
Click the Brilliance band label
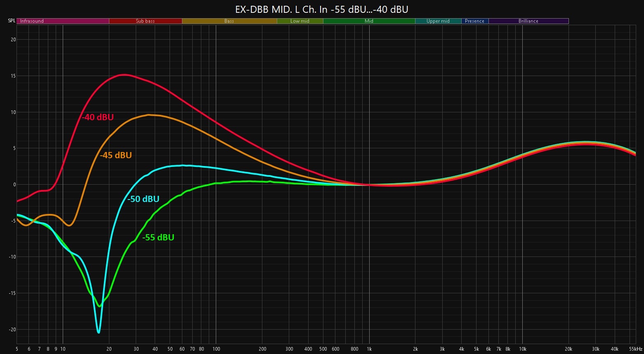click(528, 21)
